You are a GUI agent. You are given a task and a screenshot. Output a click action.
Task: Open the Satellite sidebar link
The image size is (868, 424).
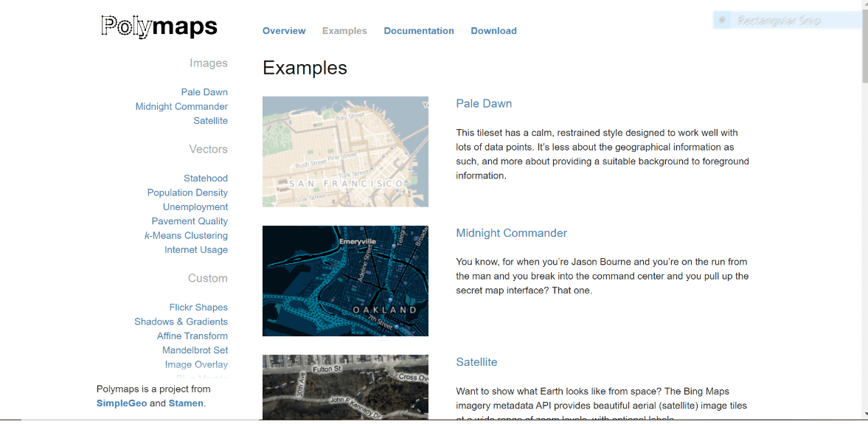210,121
